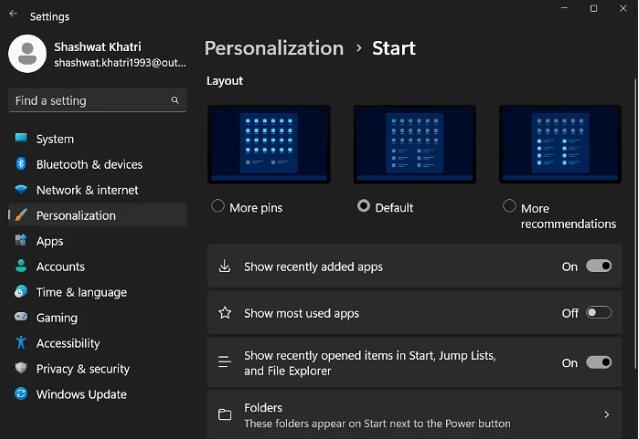Click the search magnifier icon
Image resolution: width=639 pixels, height=439 pixels.
175,100
